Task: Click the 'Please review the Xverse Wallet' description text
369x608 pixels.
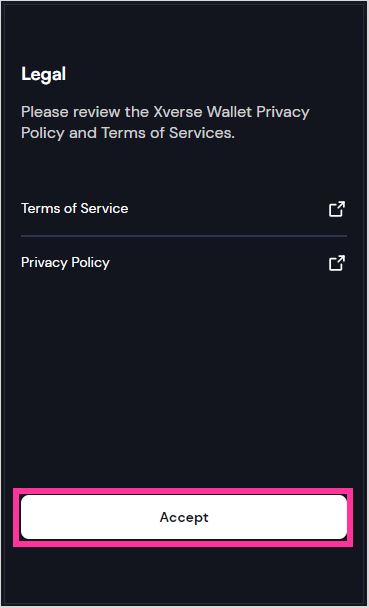Action: coord(165,123)
